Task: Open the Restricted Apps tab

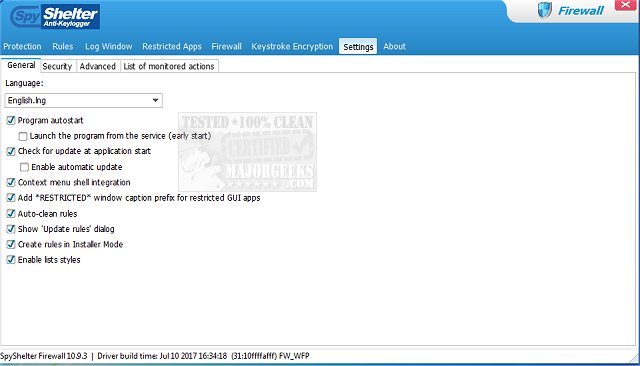Action: click(x=172, y=47)
